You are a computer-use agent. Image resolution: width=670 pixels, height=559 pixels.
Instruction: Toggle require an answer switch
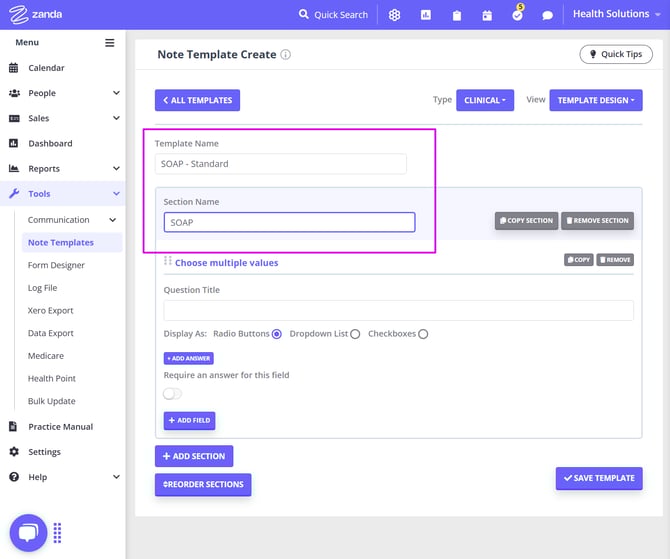173,393
